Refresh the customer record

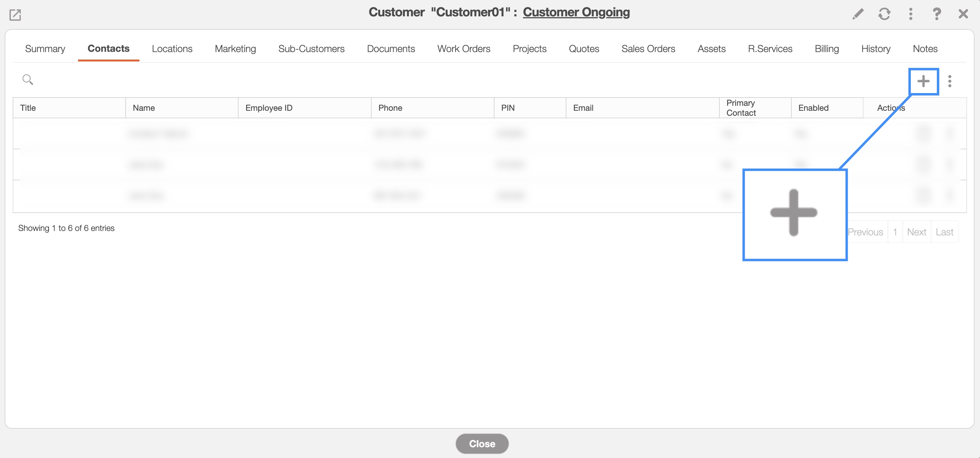(x=884, y=14)
